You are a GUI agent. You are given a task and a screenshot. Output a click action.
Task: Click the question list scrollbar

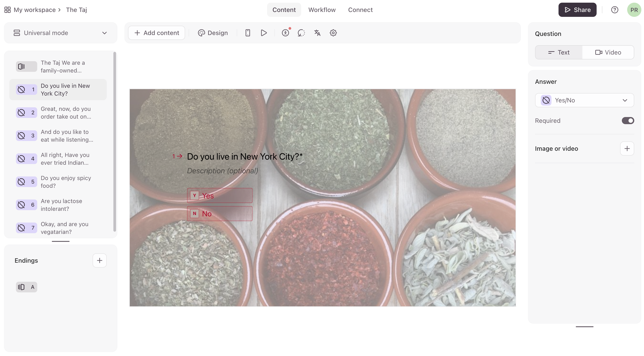click(115, 142)
